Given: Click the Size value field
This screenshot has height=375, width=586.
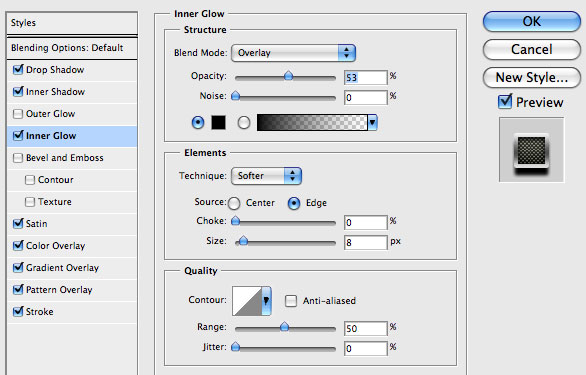Looking at the screenshot, I should [366, 242].
